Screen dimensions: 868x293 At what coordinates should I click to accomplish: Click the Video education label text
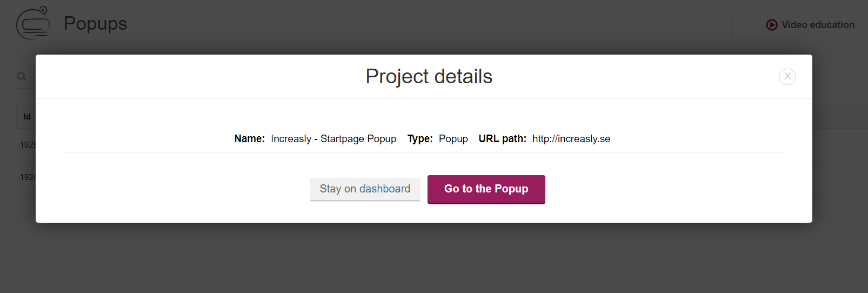[x=818, y=25]
